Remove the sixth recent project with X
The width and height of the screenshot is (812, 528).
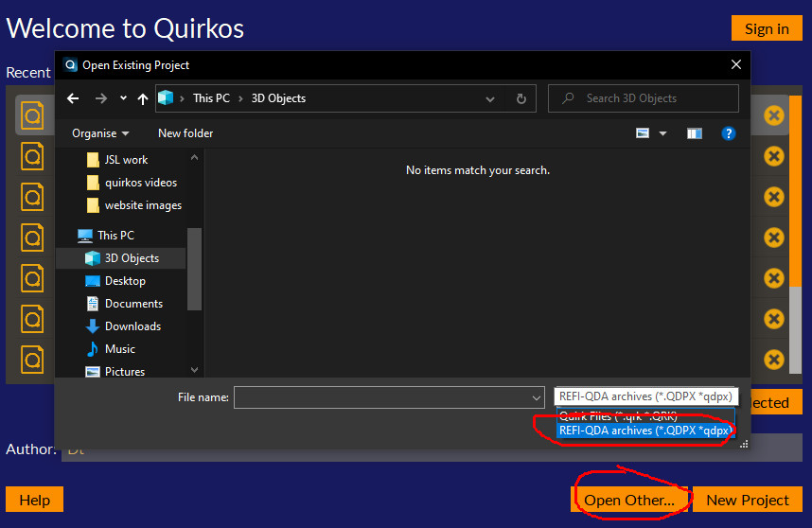(774, 319)
